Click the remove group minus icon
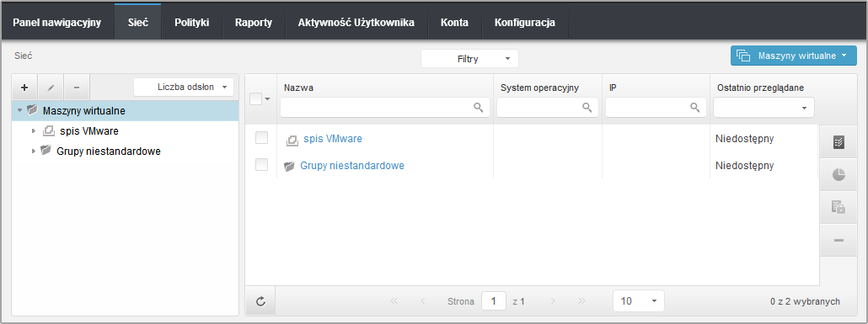The width and height of the screenshot is (868, 324). pyautogui.click(x=77, y=88)
